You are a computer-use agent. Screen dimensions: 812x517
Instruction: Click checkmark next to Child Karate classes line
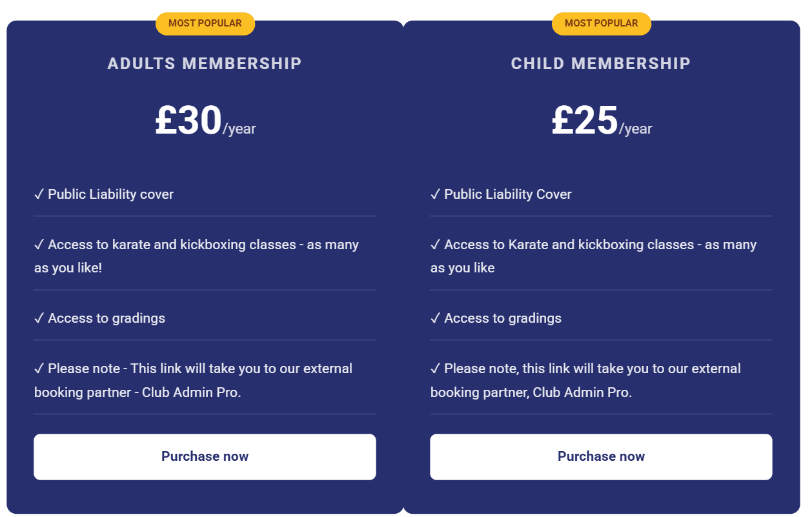(436, 244)
